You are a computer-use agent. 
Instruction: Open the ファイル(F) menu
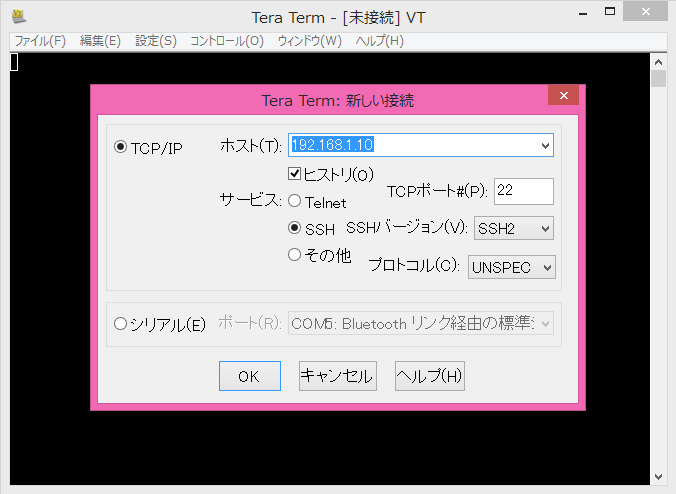(x=39, y=41)
